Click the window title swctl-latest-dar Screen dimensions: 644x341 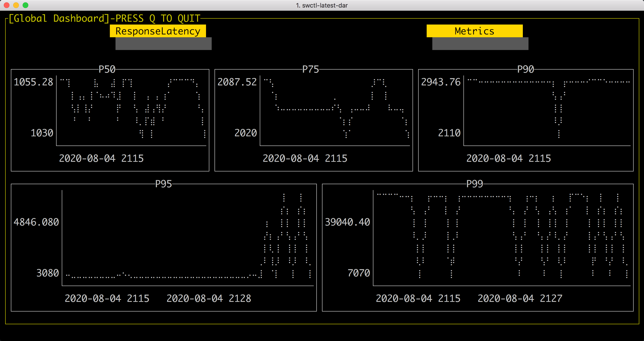click(x=322, y=5)
